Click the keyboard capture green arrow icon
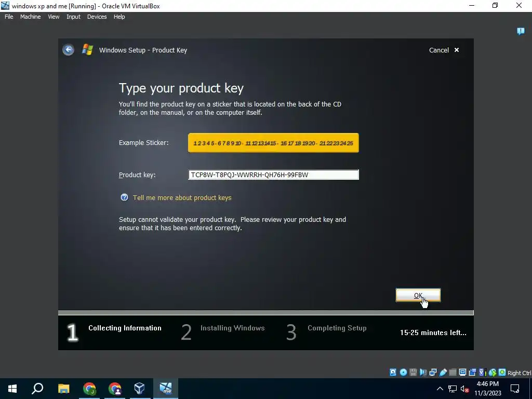 click(x=502, y=373)
